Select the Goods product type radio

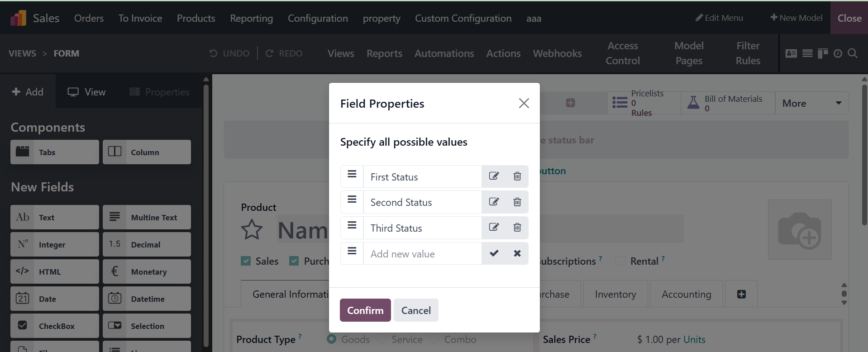point(332,339)
